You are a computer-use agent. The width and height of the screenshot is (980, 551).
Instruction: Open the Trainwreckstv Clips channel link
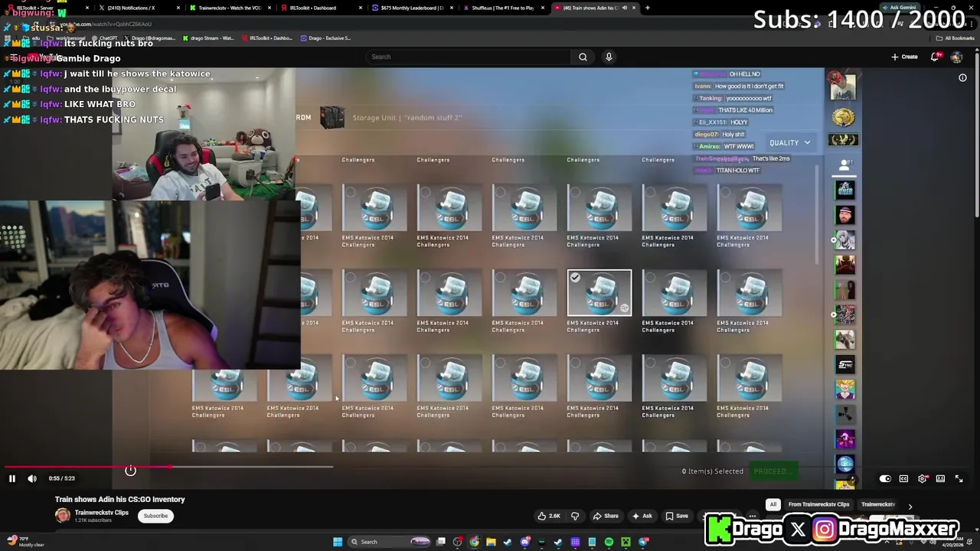[102, 513]
